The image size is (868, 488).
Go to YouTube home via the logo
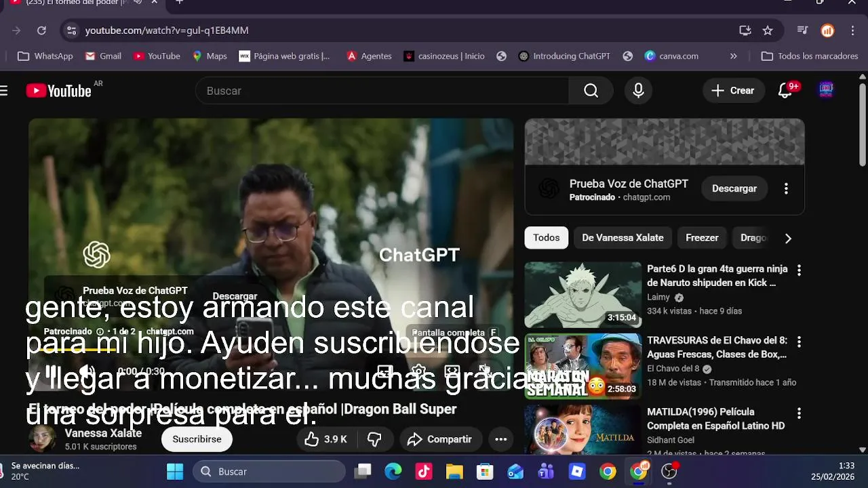pyautogui.click(x=58, y=91)
